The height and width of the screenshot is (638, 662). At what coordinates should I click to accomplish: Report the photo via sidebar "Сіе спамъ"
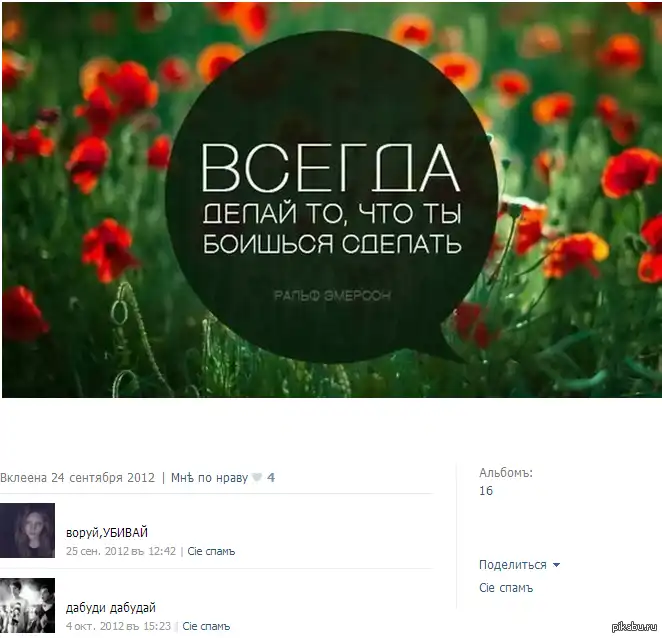(506, 588)
